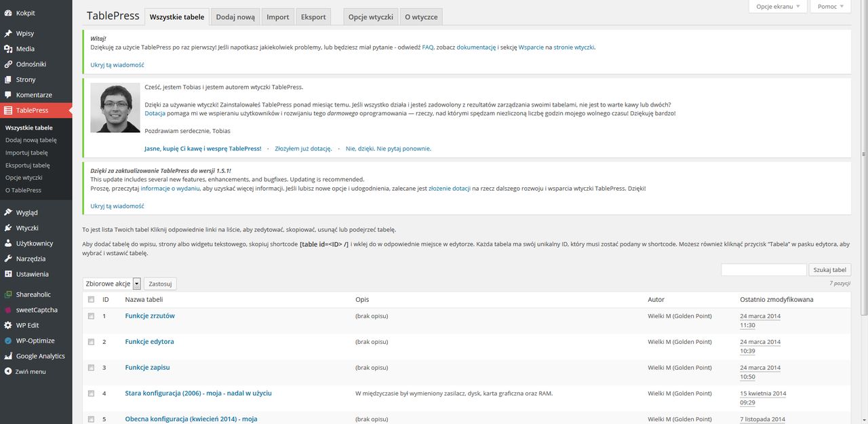Image resolution: width=868 pixels, height=424 pixels.
Task: Sort by Ostatnio zmodyfikowana column header
Action: (x=776, y=299)
